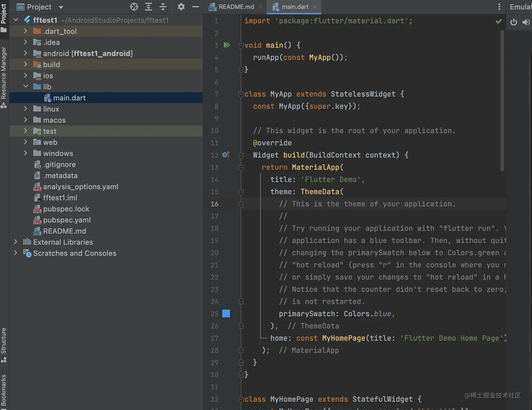The width and height of the screenshot is (532, 410).
Task: Toggle fold marker for main function
Action: 241,45
